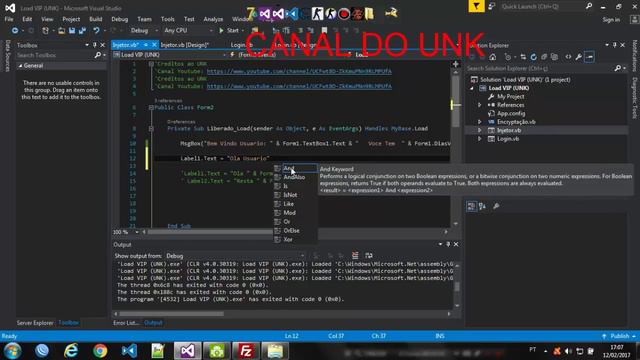This screenshot has height=360, width=640.
Task: Click the Sign in link
Action: click(611, 20)
